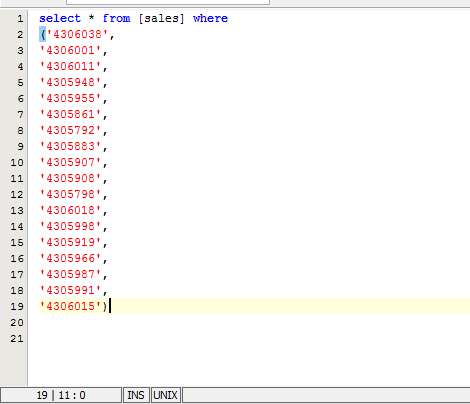
Task: Click the value '4305907'
Action: coord(70,162)
